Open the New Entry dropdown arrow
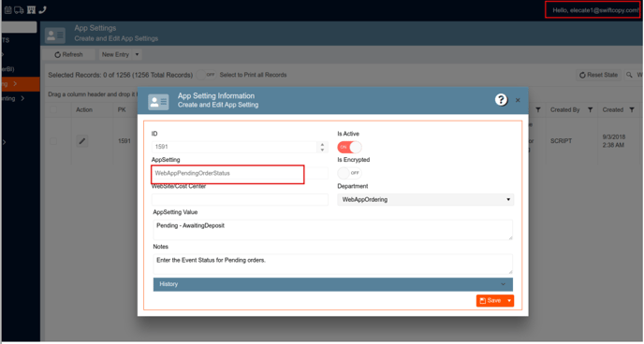The height and width of the screenshot is (344, 644). 138,54
